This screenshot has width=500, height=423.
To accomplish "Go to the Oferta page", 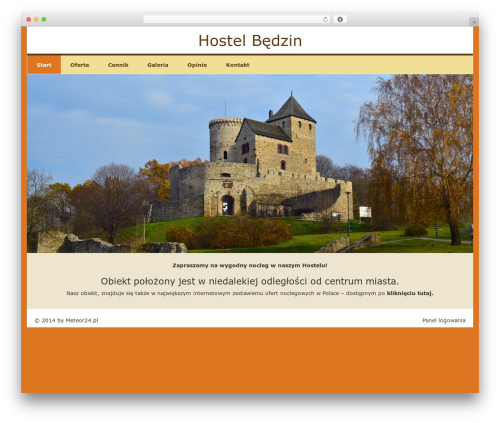I will tap(80, 65).
